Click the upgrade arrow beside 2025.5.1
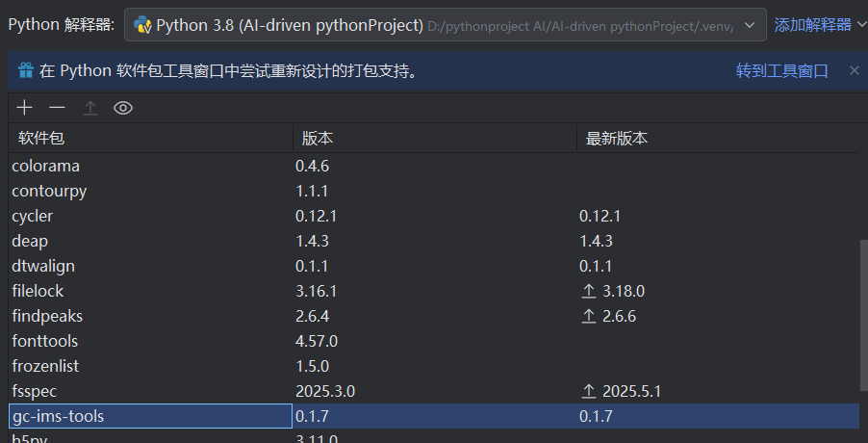Image resolution: width=868 pixels, height=443 pixels. 588,392
